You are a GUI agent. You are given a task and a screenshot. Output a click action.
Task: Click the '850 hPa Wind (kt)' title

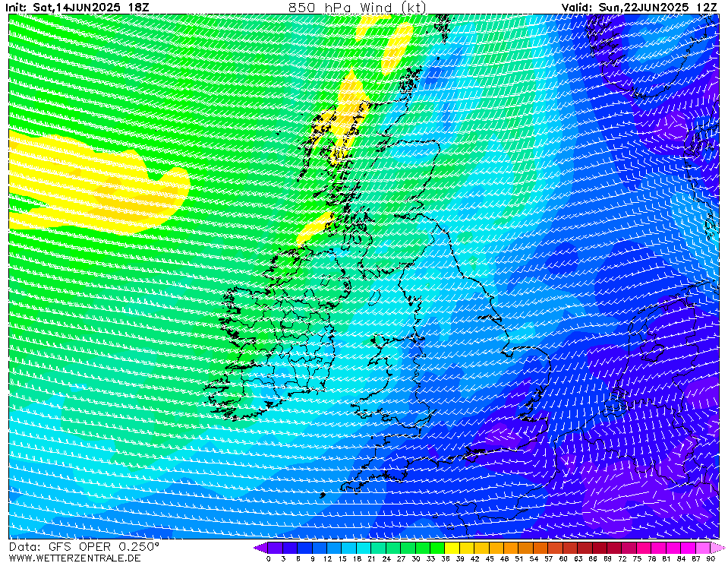pos(357,8)
